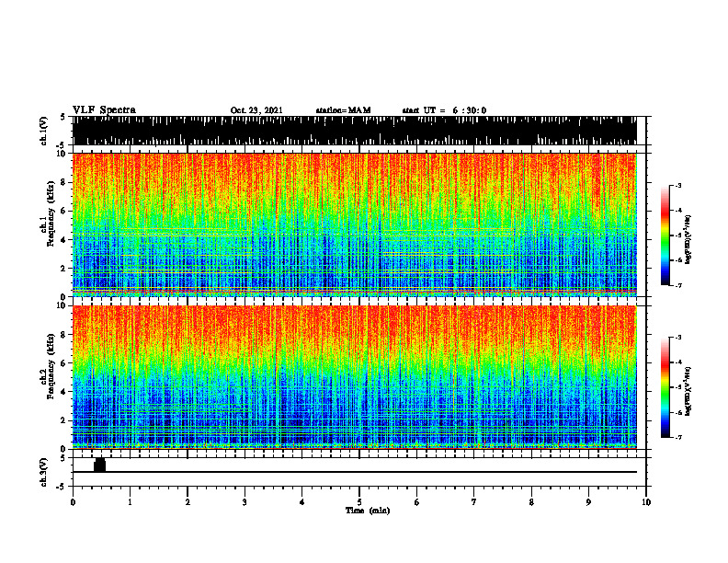Click time axis tick label "3"

coord(245,502)
